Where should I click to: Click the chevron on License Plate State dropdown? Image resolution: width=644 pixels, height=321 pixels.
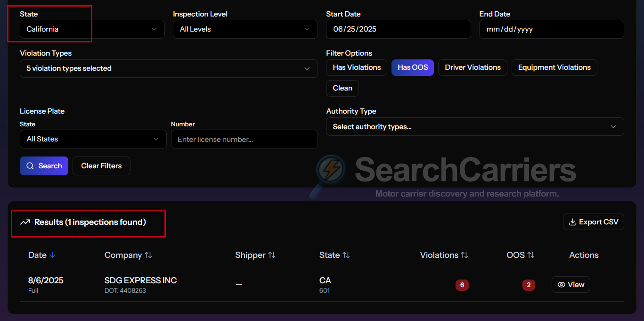(156, 139)
